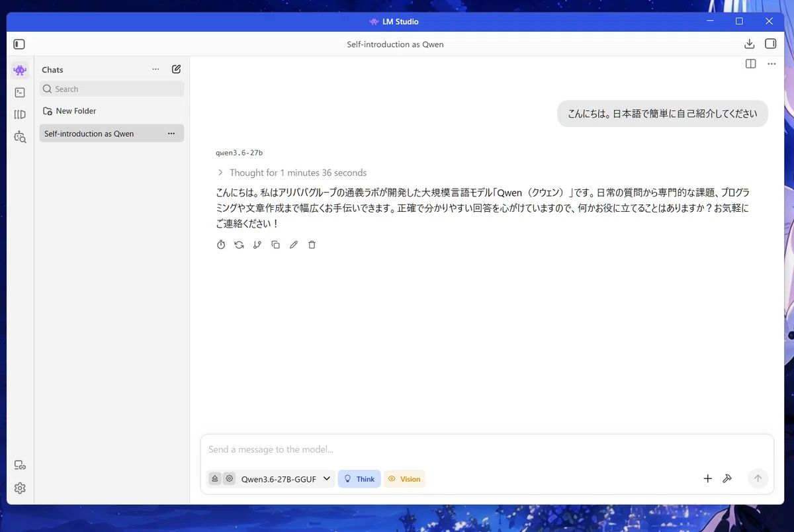
Task: Toggle the right sidebar panel icon
Action: pos(770,44)
